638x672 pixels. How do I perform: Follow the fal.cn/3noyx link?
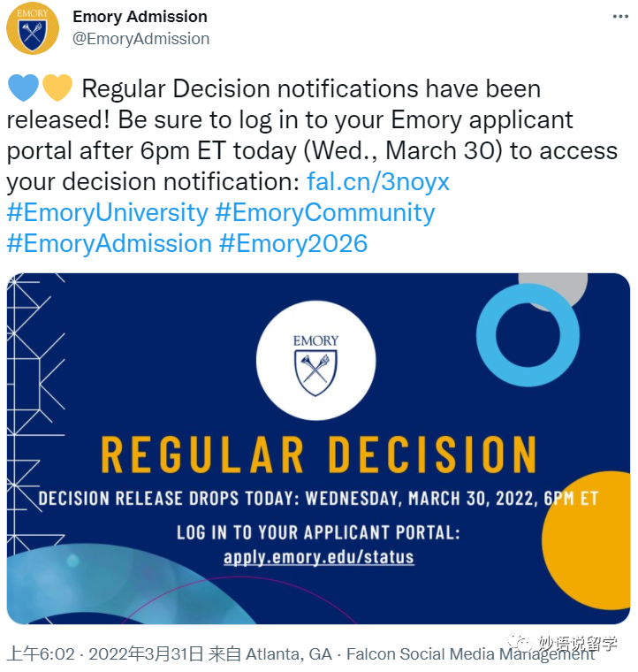(x=378, y=182)
